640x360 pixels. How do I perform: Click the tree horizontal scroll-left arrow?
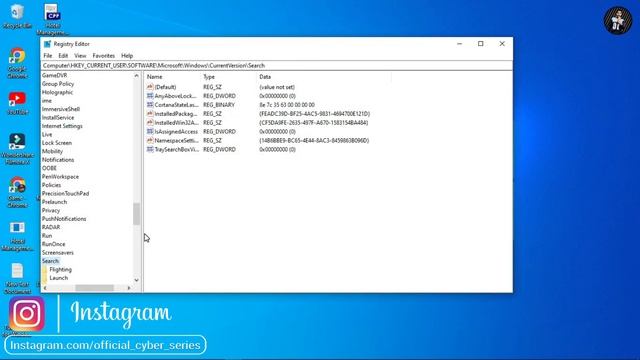(45, 288)
